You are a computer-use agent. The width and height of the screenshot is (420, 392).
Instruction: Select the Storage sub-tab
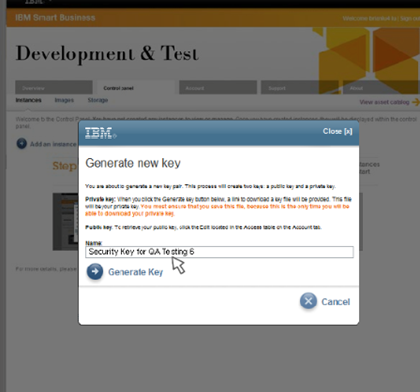98,100
